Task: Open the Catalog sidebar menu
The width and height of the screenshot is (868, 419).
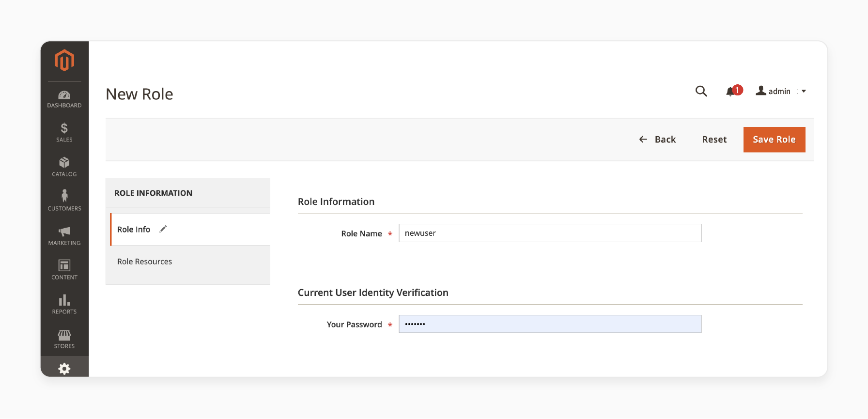Action: [64, 167]
